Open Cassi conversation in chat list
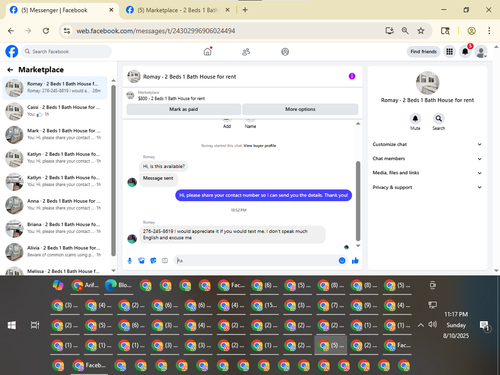This screenshot has width=500, height=375. tap(55, 111)
